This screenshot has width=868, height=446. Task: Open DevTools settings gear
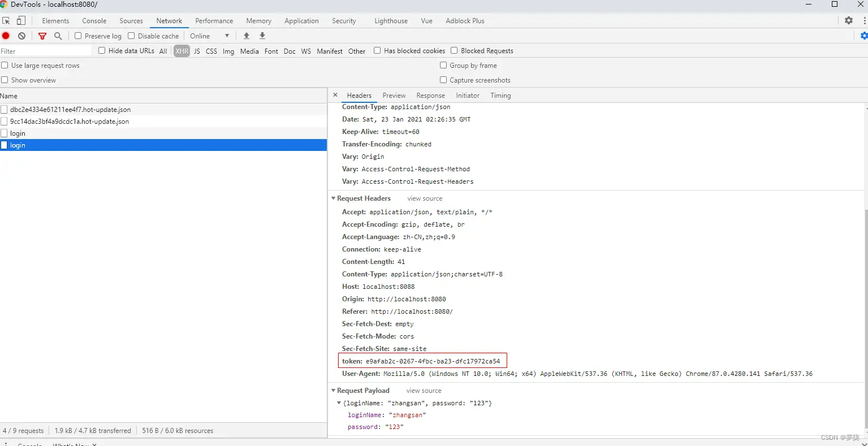point(849,20)
